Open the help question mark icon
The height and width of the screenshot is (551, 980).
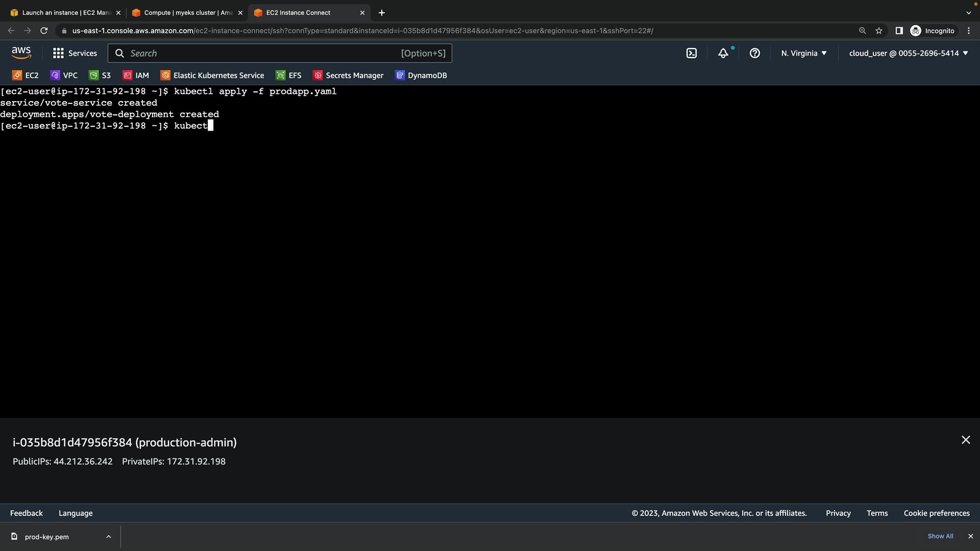(754, 53)
